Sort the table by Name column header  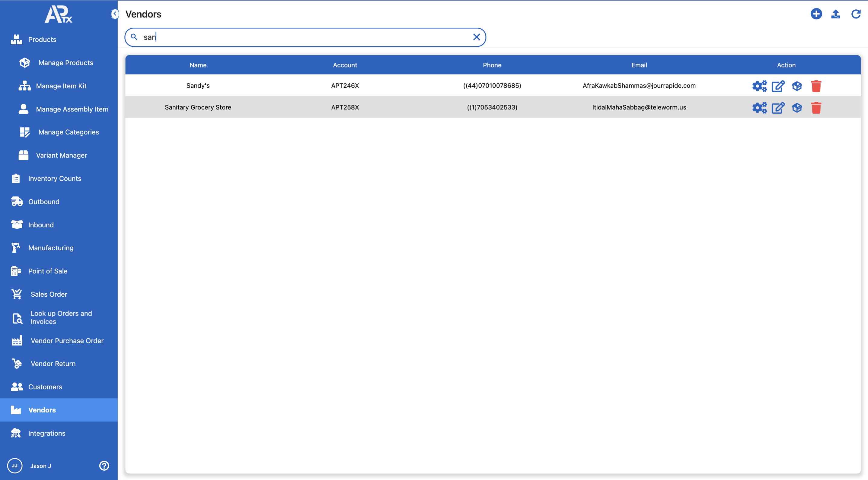click(x=198, y=65)
